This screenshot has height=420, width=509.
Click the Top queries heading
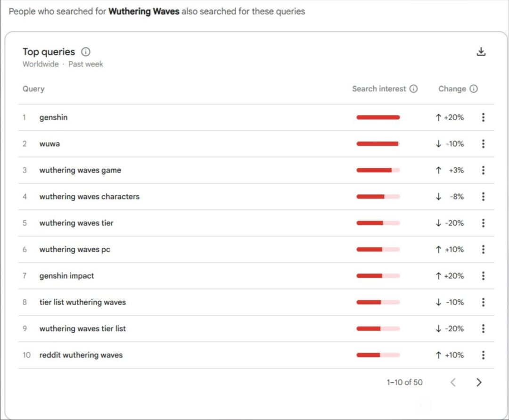[49, 51]
